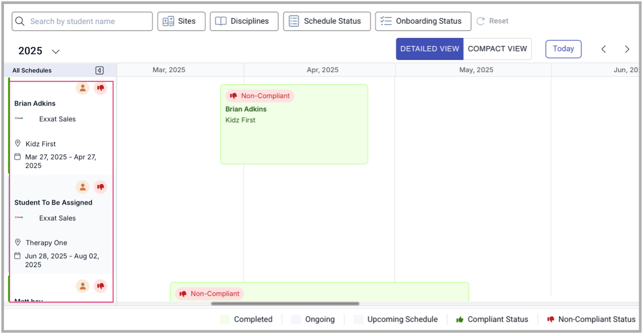Screen dimensions: 644x335
Task: Click the horizontal timeline scrollbar
Action: (x=285, y=304)
